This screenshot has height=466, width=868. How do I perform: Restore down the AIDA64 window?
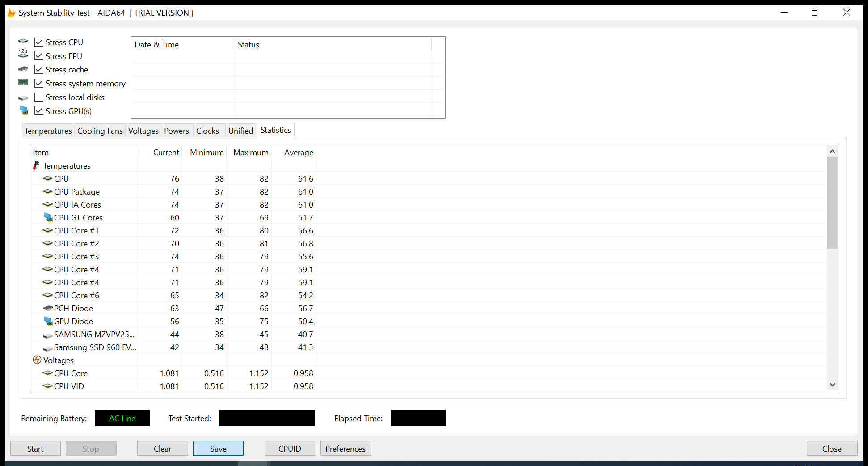coord(815,13)
